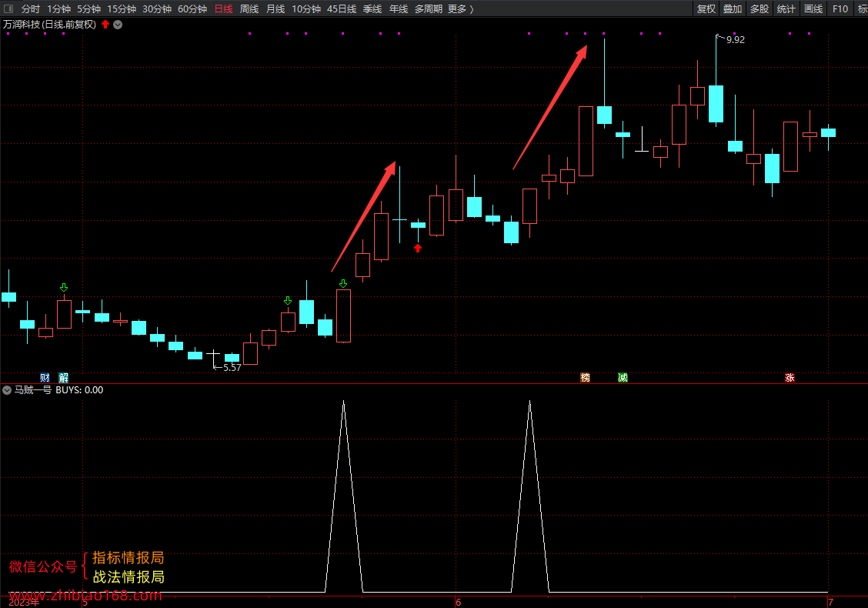Switch to 季线 quarterly chart
Screen dimensions: 868x608
click(x=372, y=9)
